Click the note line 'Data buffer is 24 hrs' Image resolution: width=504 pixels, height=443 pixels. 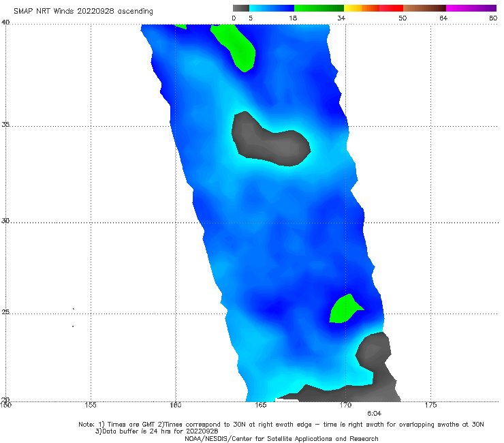click(x=157, y=431)
